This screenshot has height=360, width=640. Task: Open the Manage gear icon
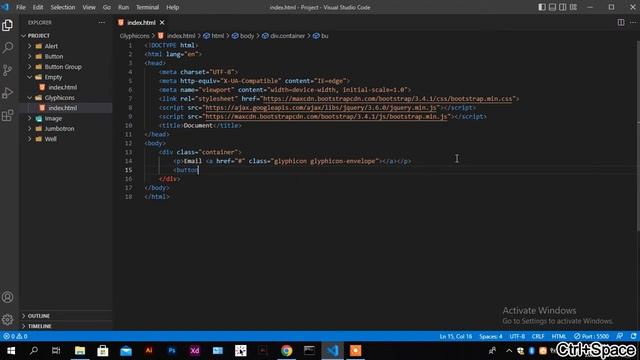(x=7, y=320)
